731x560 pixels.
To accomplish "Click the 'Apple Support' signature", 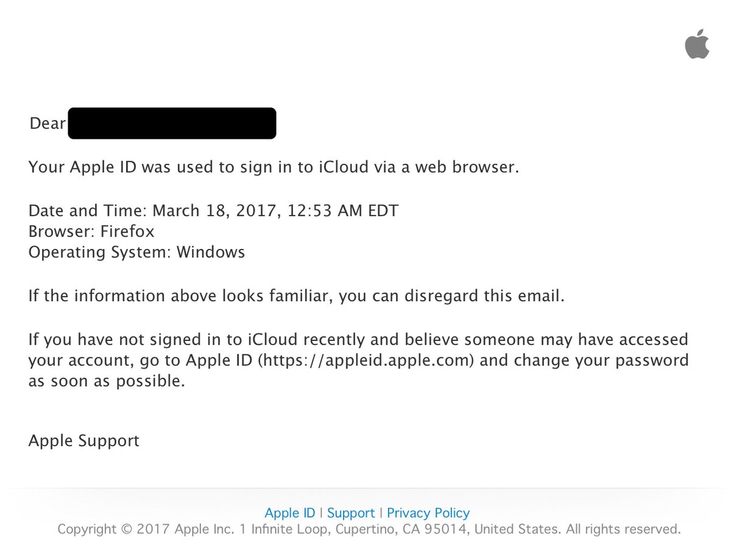I will [x=84, y=441].
